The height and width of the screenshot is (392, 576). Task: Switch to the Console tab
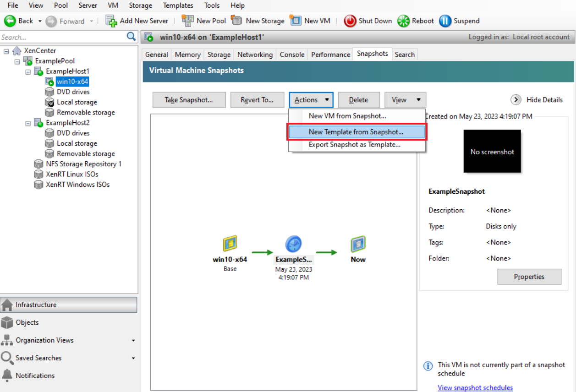coord(292,54)
